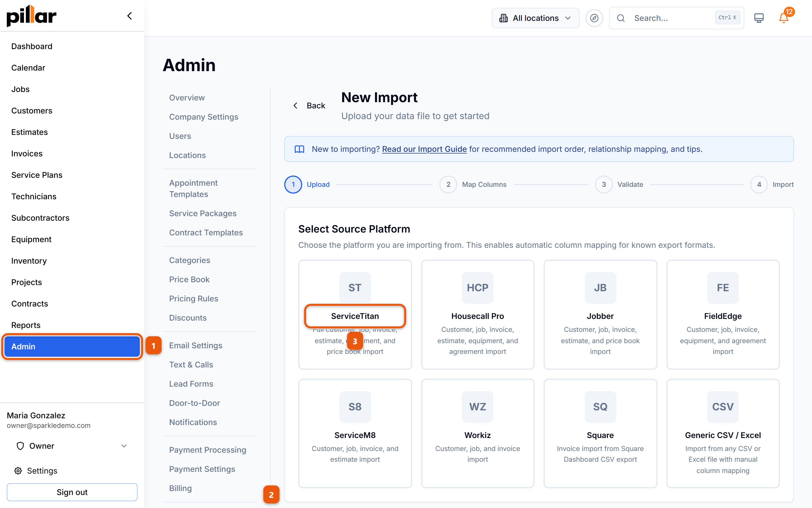
Task: Click the Settings gear icon
Action: coord(18,470)
